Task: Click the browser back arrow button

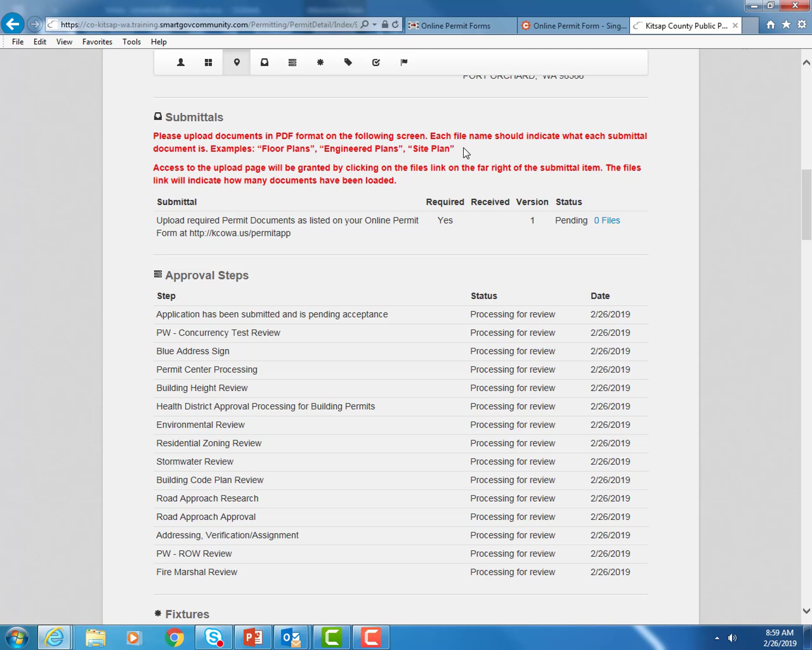Action: coord(13,24)
